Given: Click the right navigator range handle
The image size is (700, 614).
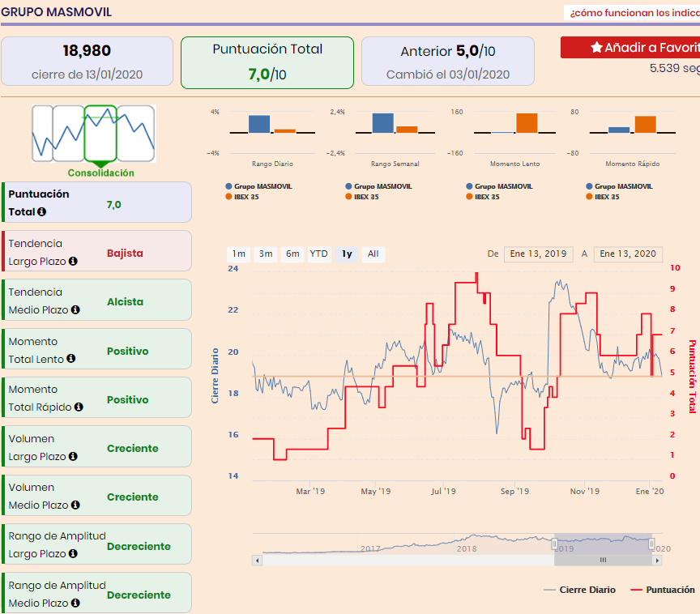Looking at the screenshot, I should (x=651, y=544).
